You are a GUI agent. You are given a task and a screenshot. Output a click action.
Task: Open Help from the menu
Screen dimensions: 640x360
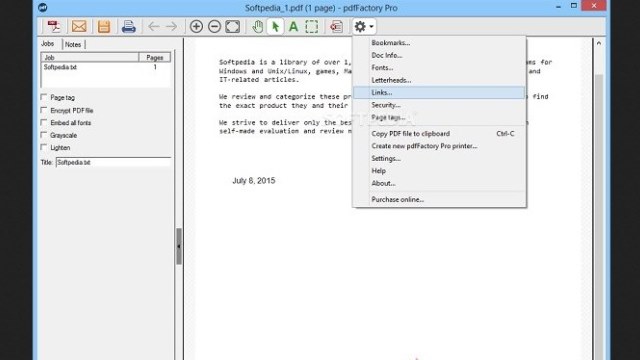click(439, 171)
